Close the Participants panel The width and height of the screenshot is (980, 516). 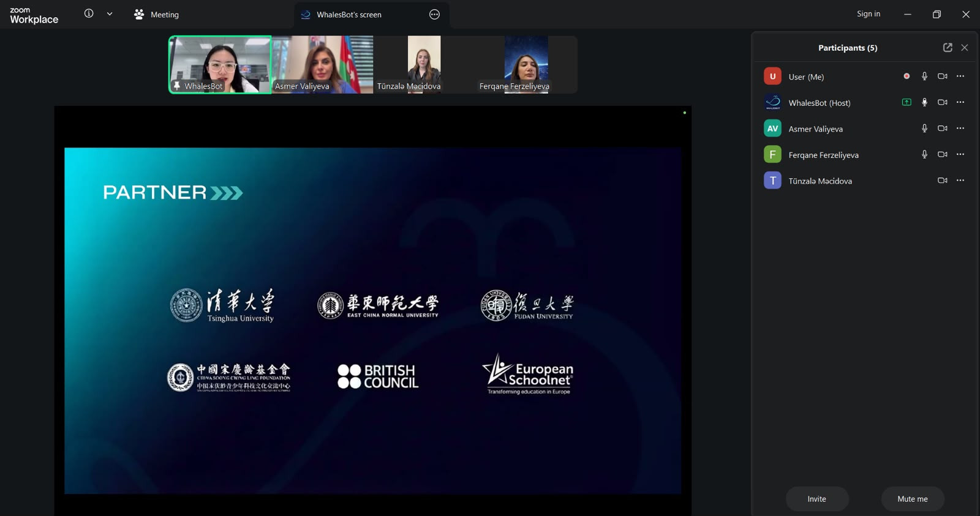pos(965,48)
